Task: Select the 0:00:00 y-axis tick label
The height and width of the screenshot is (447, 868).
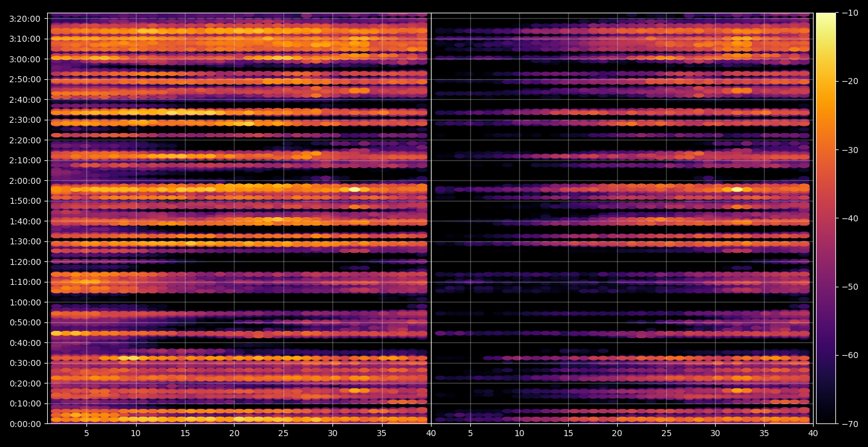Action: pos(25,424)
